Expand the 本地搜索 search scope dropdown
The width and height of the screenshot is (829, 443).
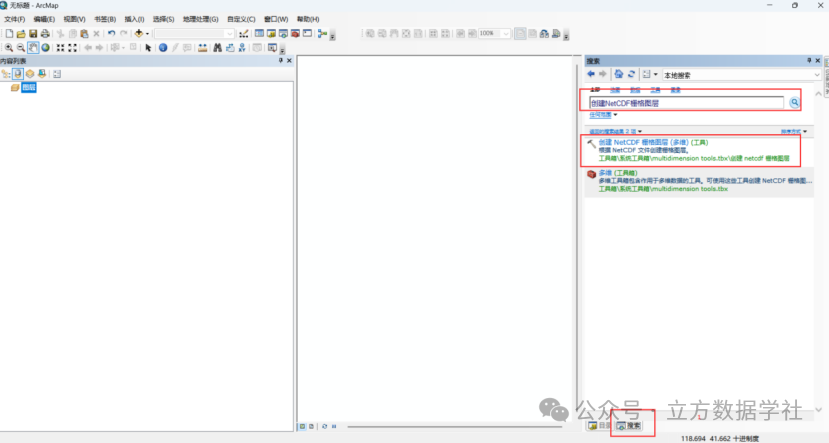point(816,75)
